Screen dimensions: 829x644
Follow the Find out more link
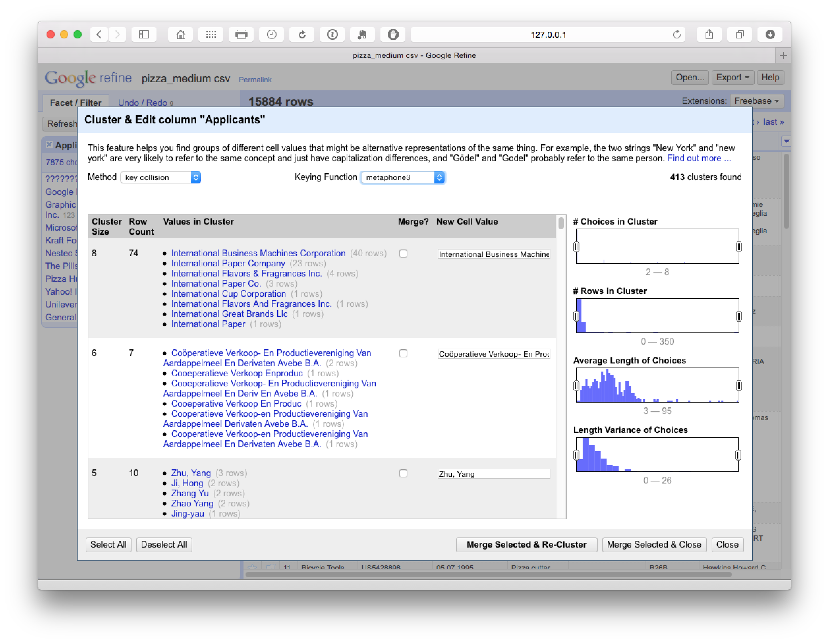tap(699, 158)
